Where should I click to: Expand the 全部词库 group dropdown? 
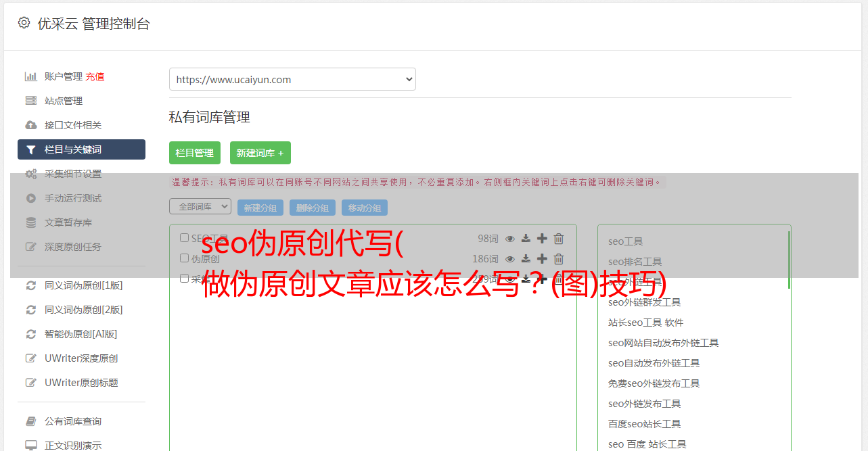coord(200,207)
